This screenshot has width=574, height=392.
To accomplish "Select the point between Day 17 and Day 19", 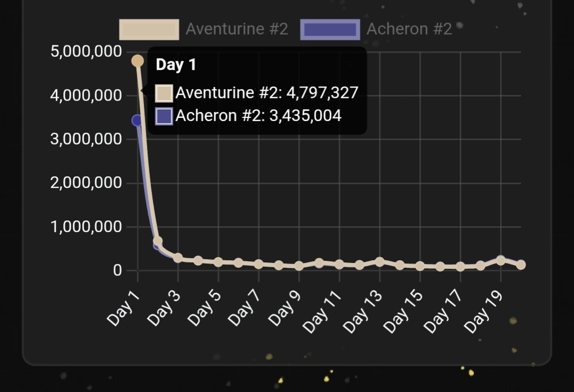I will click(x=480, y=266).
